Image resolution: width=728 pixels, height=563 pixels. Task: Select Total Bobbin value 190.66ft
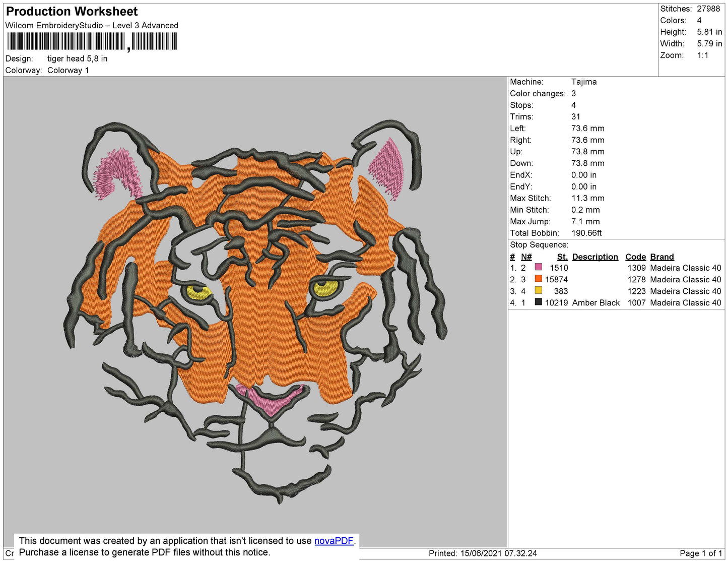click(x=586, y=233)
